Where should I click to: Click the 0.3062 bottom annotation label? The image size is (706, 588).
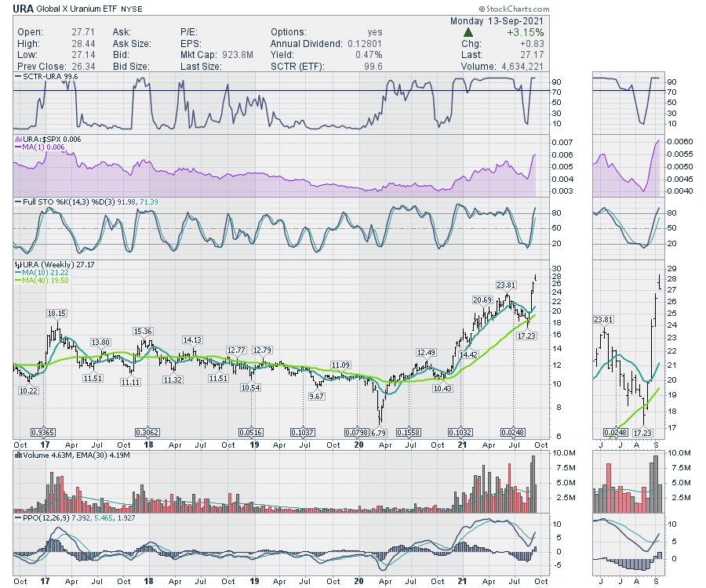click(147, 432)
